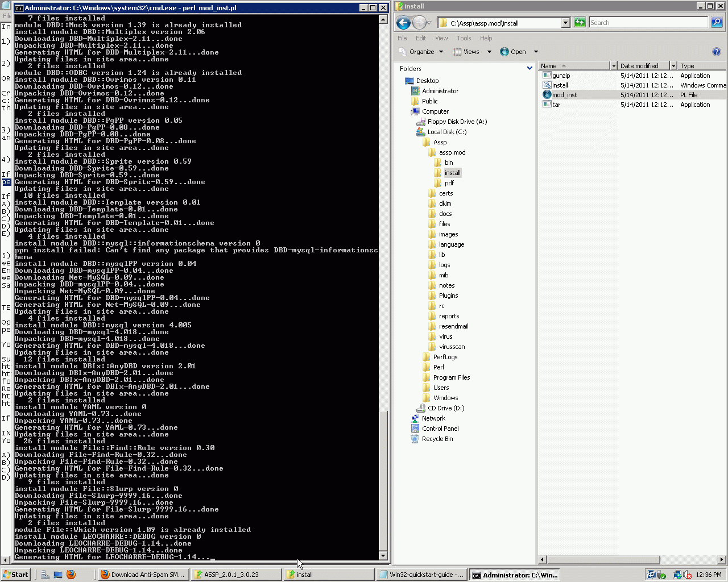Refresh the Explorer address bar location
The image size is (728, 582).
(580, 23)
